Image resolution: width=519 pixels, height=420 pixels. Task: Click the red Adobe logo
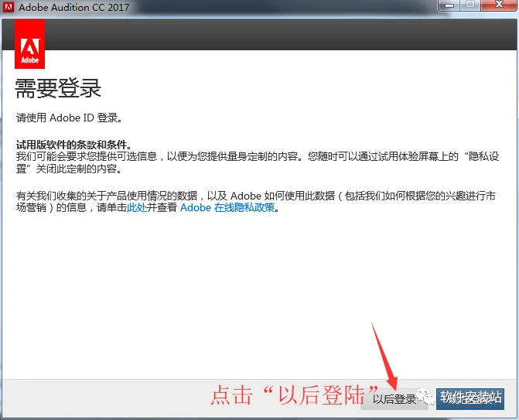(x=30, y=43)
